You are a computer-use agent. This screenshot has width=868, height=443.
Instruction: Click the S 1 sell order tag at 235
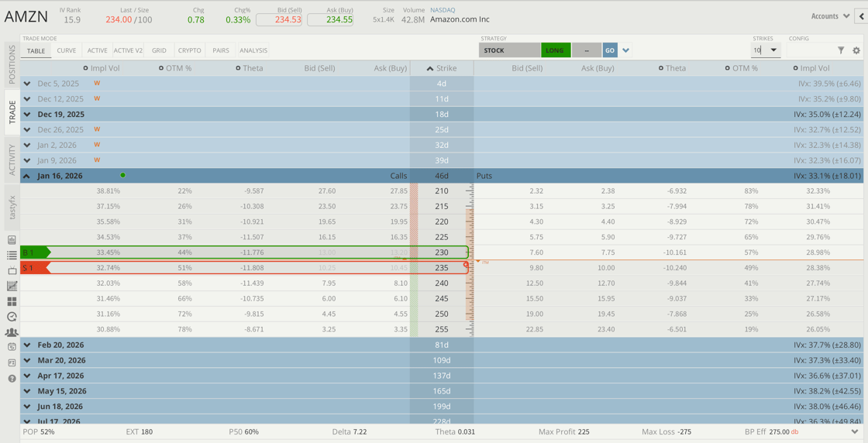point(36,268)
